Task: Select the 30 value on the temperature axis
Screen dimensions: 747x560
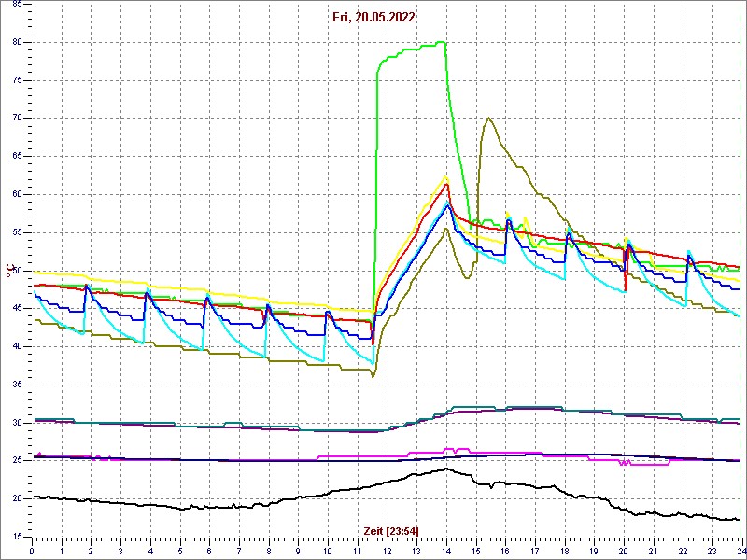Action: [x=15, y=423]
